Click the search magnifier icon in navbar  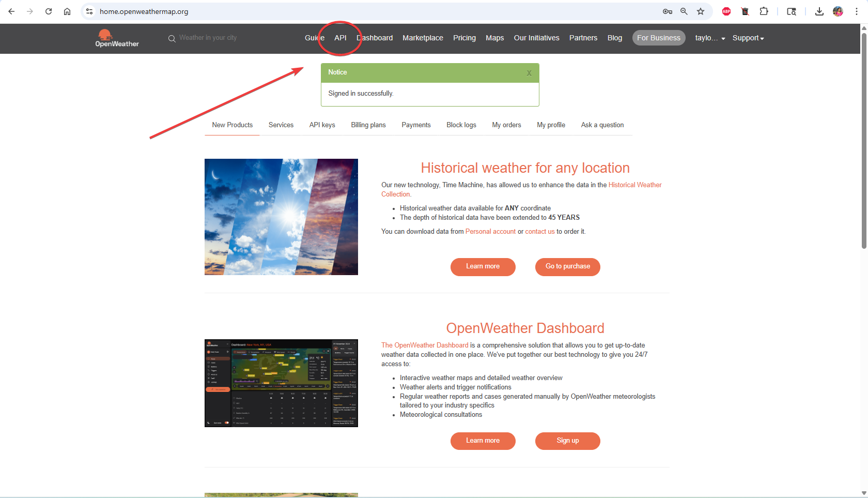click(172, 39)
